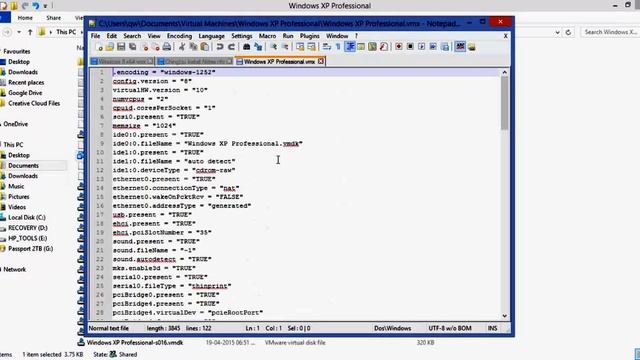Open Find with the binoculars icon

point(246,47)
